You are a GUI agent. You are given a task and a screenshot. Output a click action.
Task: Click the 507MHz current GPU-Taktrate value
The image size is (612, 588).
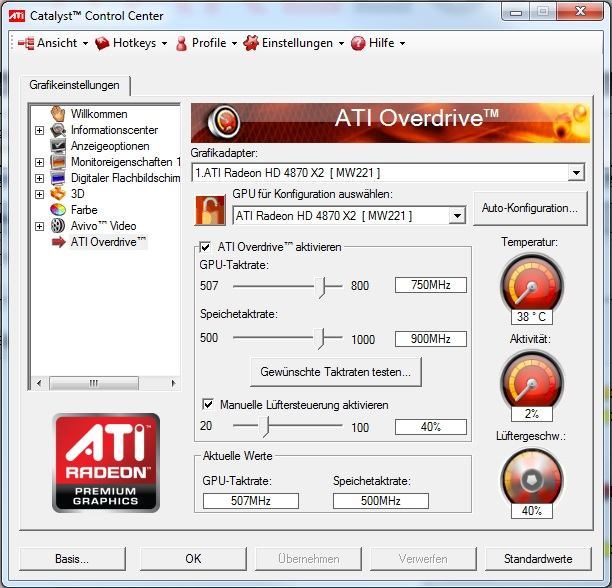click(251, 501)
